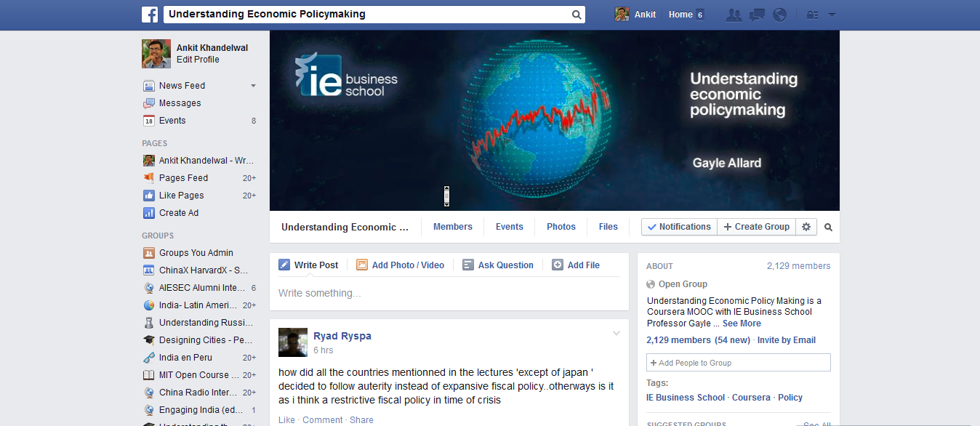Toggle group Notifications button
Viewport: 980px width, 426px height.
click(x=679, y=227)
